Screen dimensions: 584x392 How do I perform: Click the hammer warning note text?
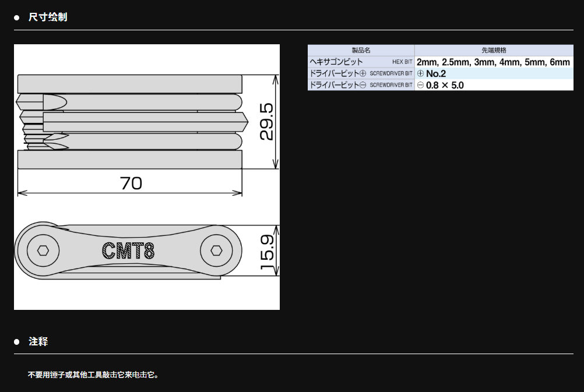tap(93, 375)
